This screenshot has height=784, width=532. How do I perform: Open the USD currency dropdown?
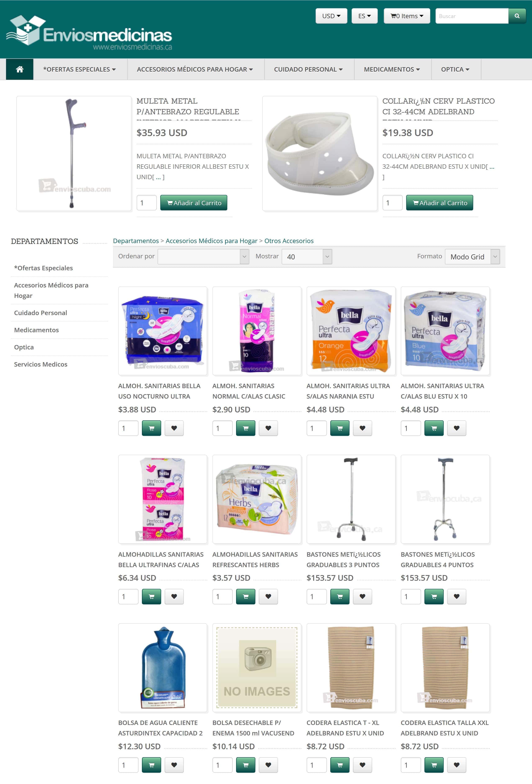[x=331, y=16]
